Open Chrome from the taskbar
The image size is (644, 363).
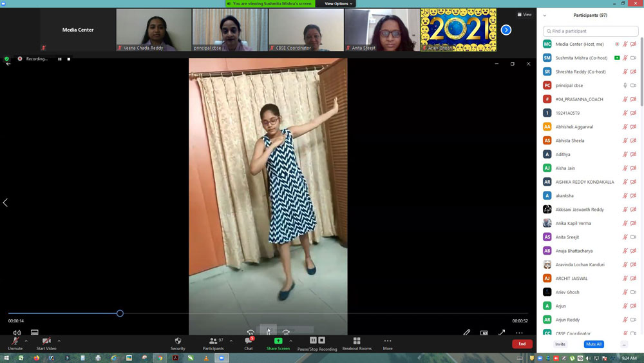160,358
